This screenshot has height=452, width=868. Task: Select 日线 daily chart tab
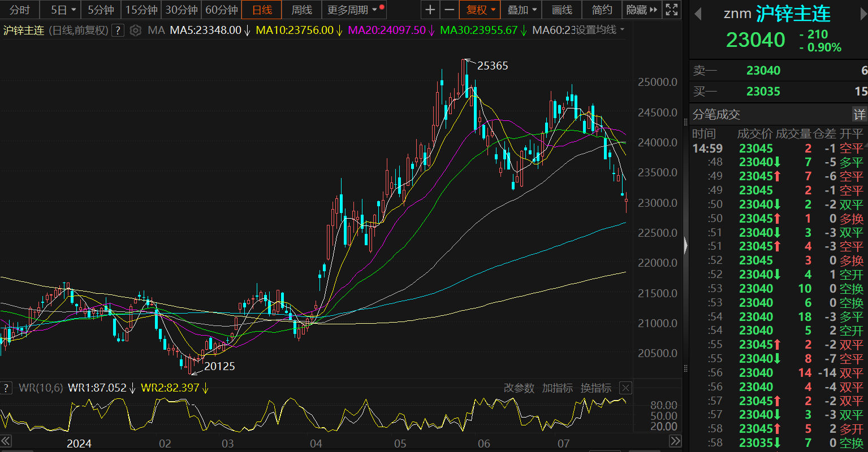coord(262,10)
